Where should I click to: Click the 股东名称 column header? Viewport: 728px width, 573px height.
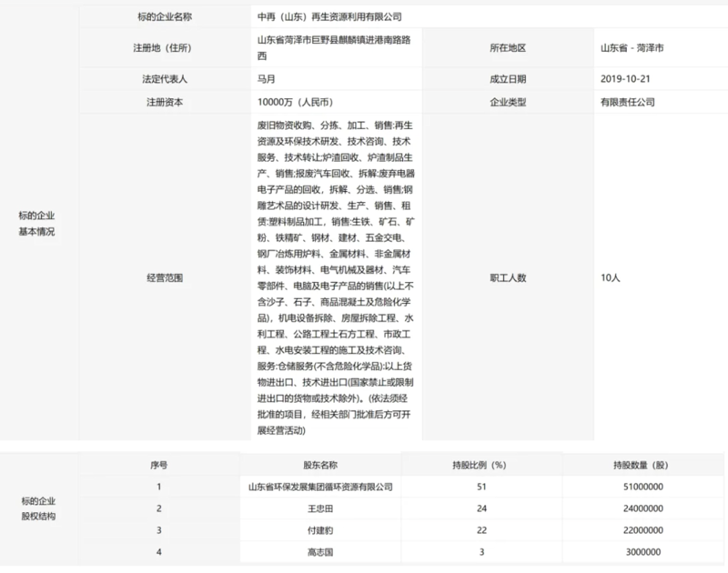(x=320, y=465)
